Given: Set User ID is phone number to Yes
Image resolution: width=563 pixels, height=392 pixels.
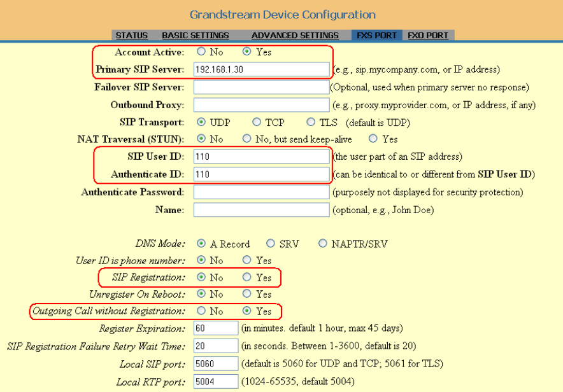Looking at the screenshot, I should pos(246,260).
